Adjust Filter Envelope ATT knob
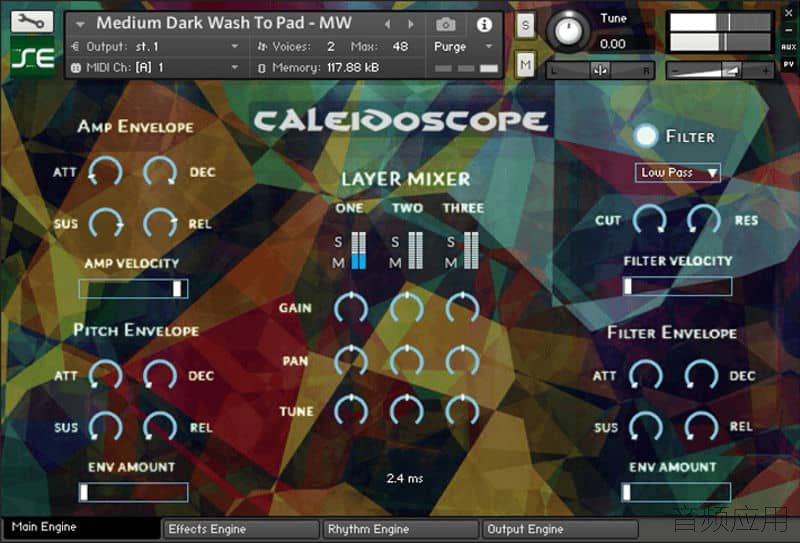This screenshot has height=543, width=800. (646, 375)
